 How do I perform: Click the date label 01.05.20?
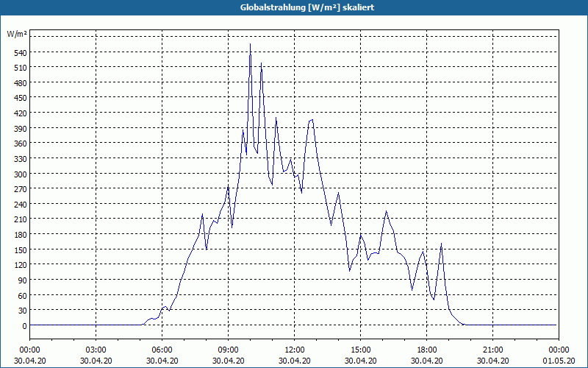coord(559,361)
